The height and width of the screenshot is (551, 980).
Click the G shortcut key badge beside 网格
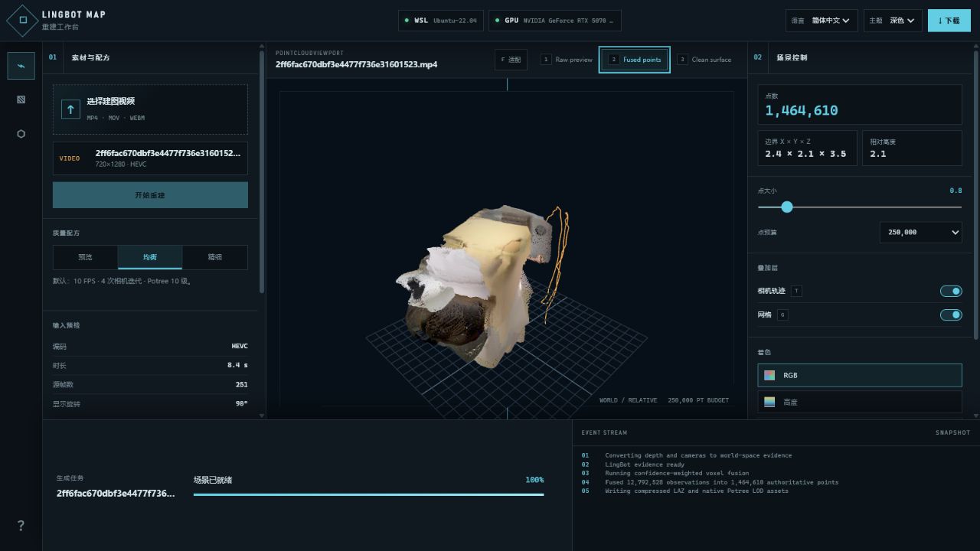[x=782, y=315]
